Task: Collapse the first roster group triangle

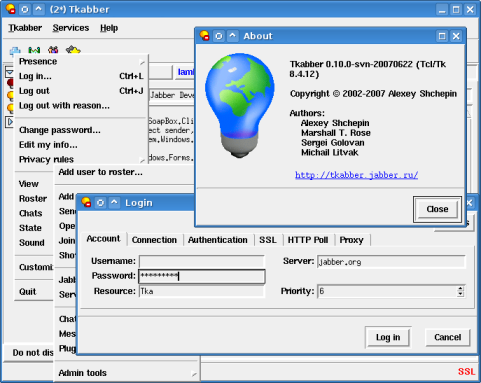Action: (10, 72)
